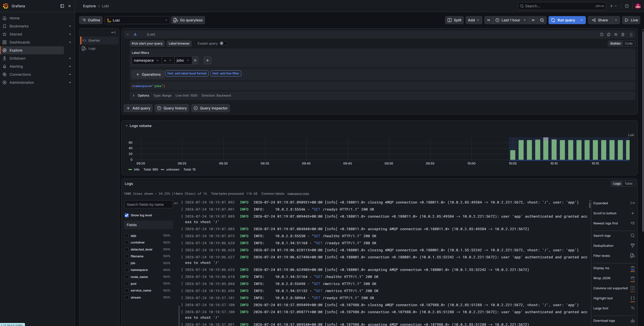Switch logs view to Table
The width and height of the screenshot is (644, 326).
(x=628, y=184)
